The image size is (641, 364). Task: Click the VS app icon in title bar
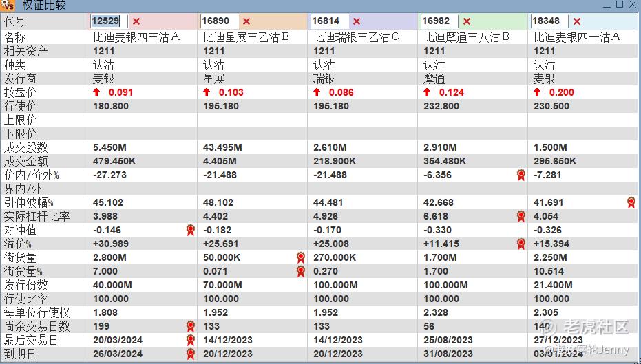click(8, 6)
